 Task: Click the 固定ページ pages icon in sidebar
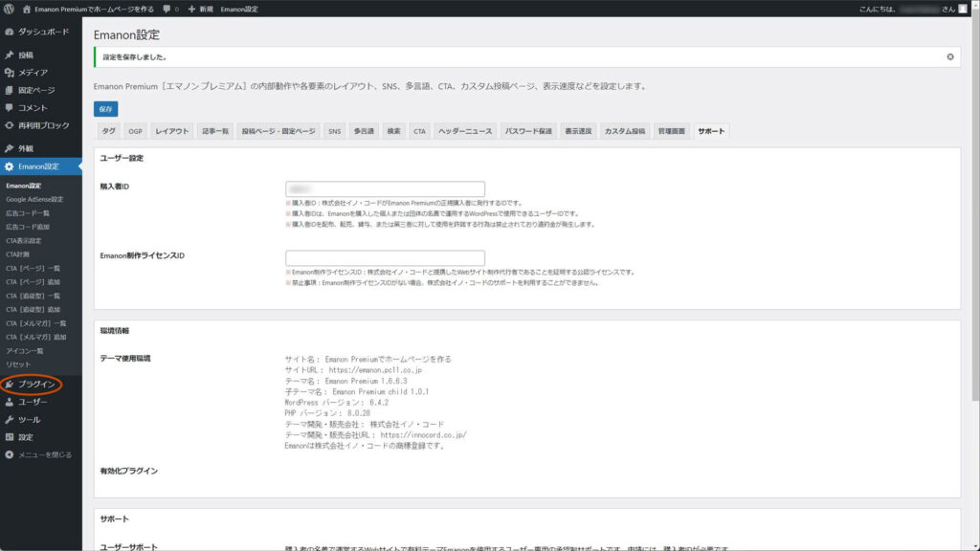click(9, 90)
